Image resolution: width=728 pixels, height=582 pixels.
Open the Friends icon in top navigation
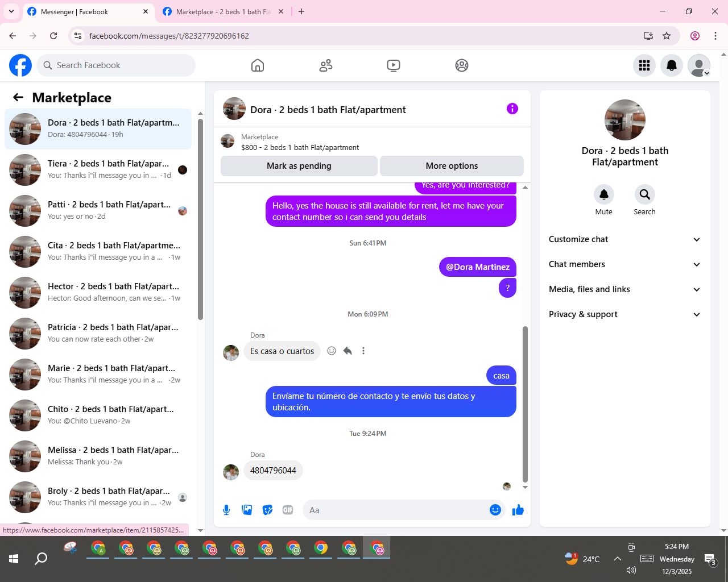[x=326, y=65]
